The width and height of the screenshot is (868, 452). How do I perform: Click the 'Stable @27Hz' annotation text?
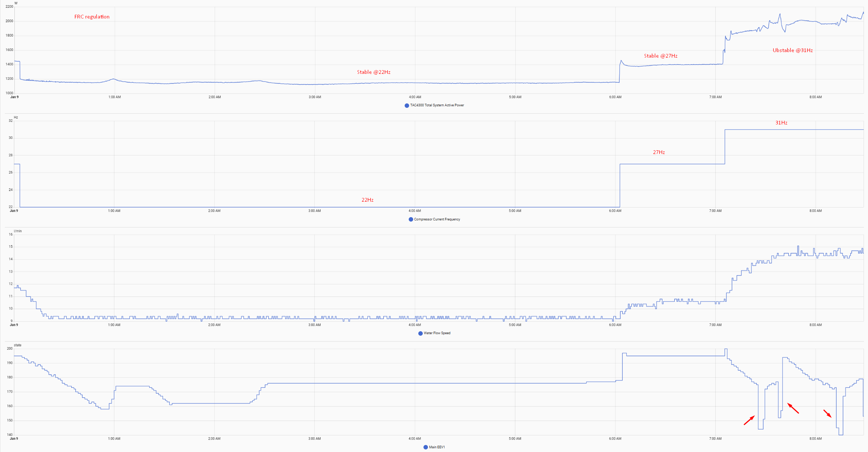point(660,56)
